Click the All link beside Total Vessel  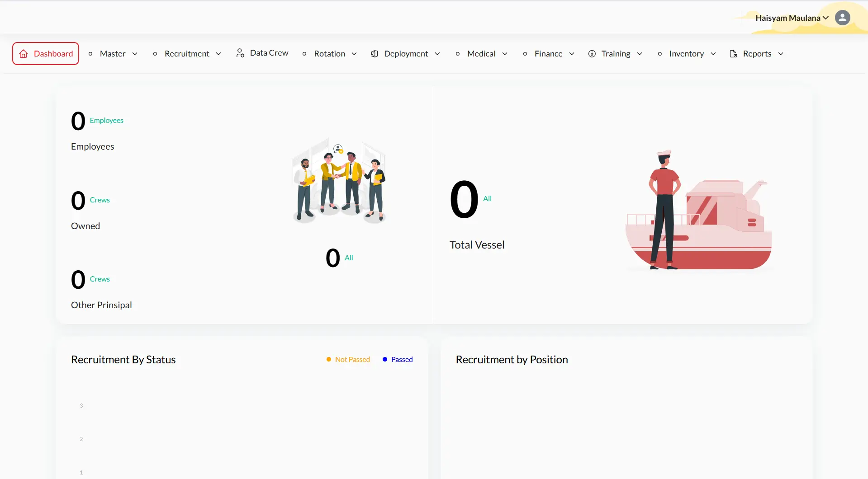(487, 198)
